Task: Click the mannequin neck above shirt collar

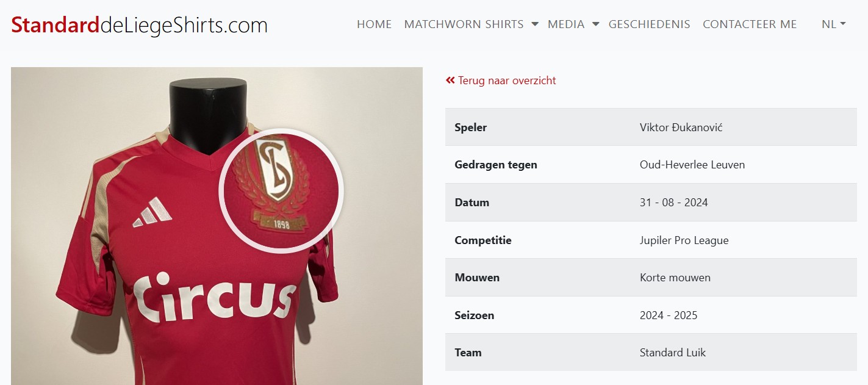Action: tap(208, 113)
